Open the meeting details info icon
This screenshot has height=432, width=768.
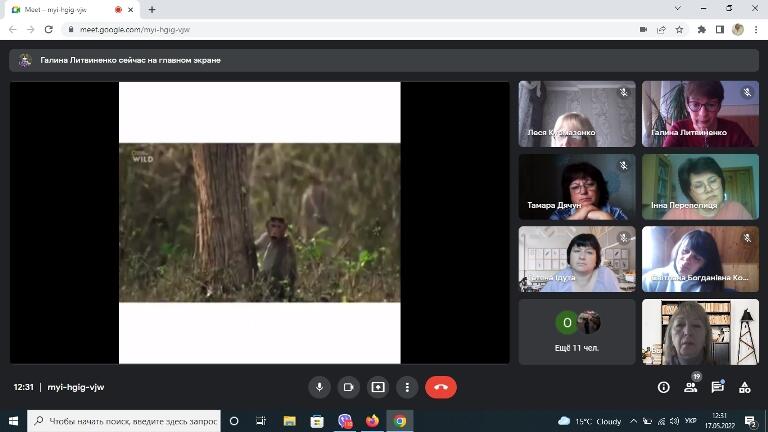click(664, 387)
